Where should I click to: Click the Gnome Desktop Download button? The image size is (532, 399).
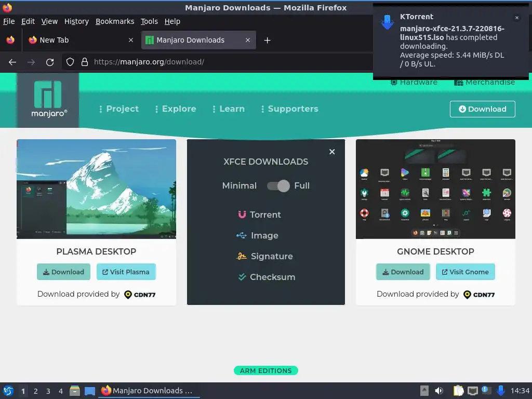tap(403, 272)
